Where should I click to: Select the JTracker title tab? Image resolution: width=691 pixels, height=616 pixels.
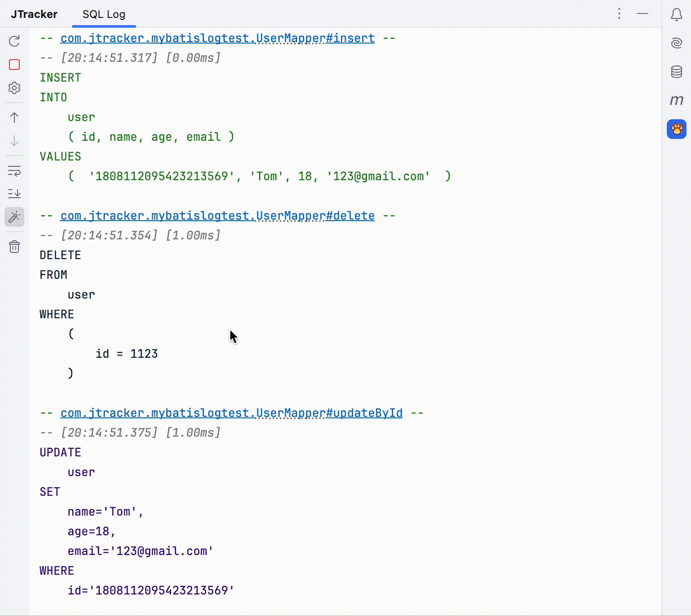coord(34,14)
